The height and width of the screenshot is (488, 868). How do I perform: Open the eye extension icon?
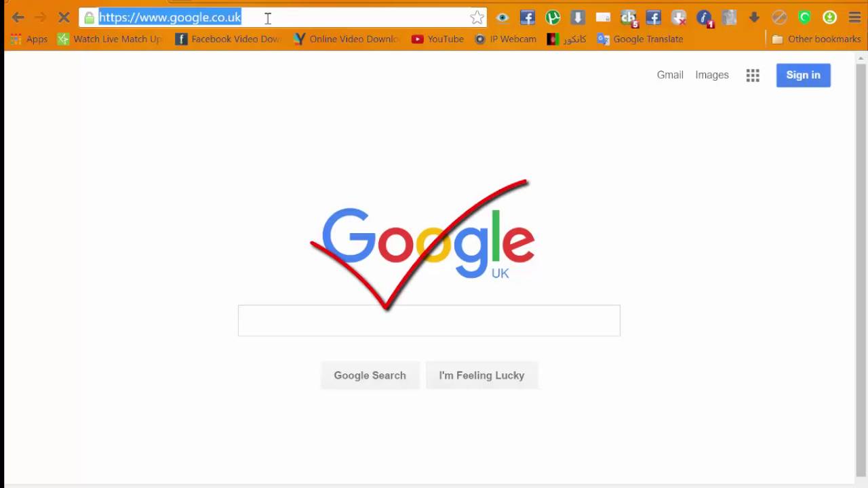click(x=502, y=18)
